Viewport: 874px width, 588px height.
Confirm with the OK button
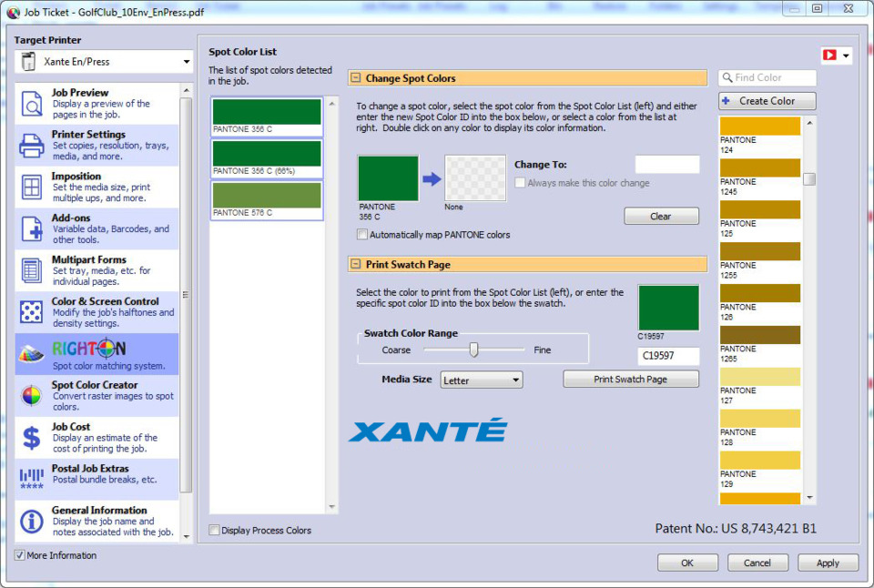tap(687, 563)
